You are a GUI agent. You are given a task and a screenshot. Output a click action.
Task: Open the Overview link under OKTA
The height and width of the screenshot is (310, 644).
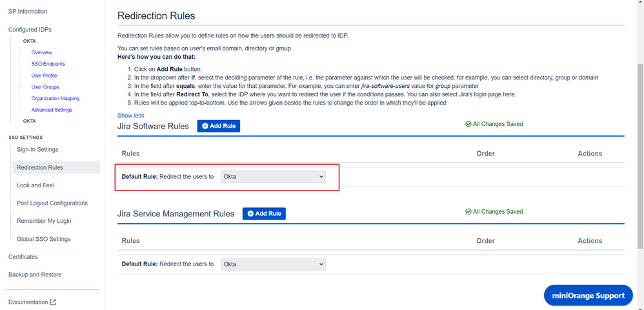41,52
